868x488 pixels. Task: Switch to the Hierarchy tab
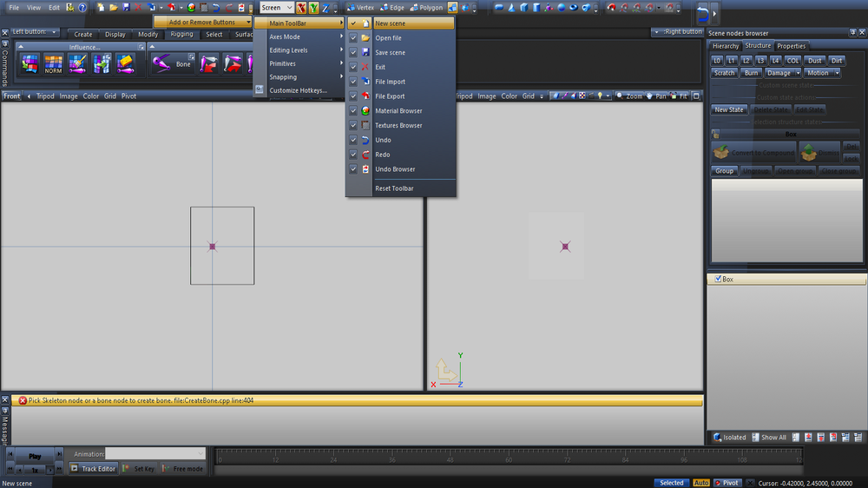click(726, 46)
